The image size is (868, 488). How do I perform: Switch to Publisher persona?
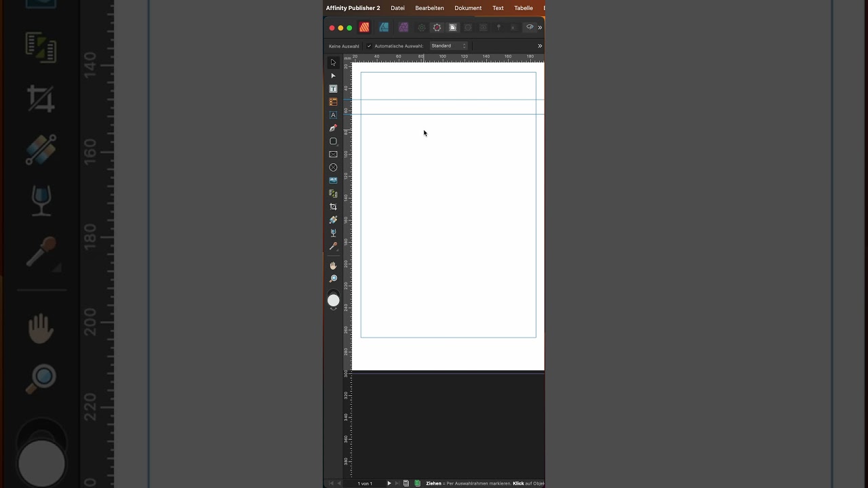tap(364, 28)
